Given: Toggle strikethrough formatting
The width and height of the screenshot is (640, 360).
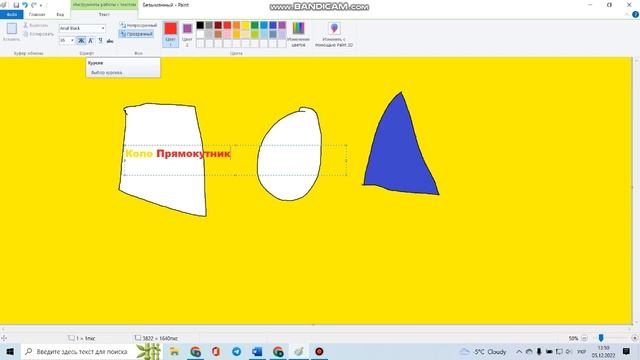Looking at the screenshot, I should click(x=110, y=40).
